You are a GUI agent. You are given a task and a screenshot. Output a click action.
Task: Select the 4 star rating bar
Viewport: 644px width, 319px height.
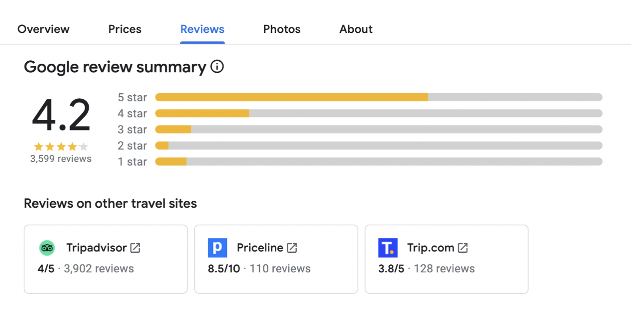coord(379,113)
